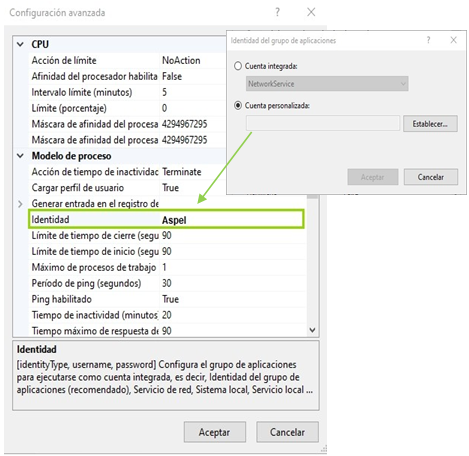Click the Establecer... button
Screen dimensions: 469x456
[x=430, y=124]
